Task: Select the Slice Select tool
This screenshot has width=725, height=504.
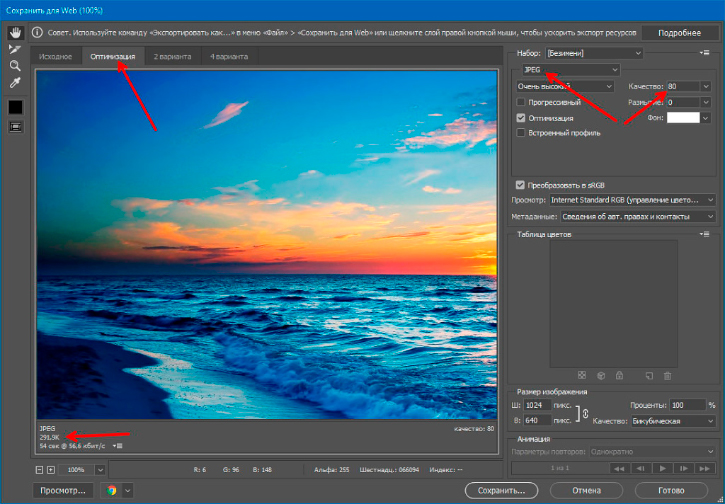Action: click(15, 48)
